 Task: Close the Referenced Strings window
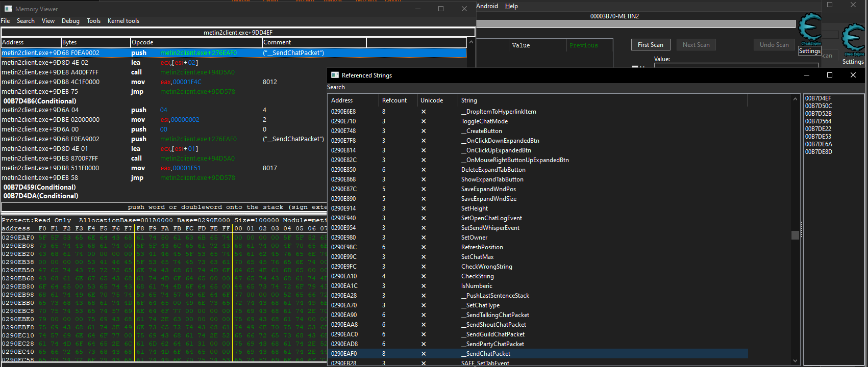coord(853,75)
